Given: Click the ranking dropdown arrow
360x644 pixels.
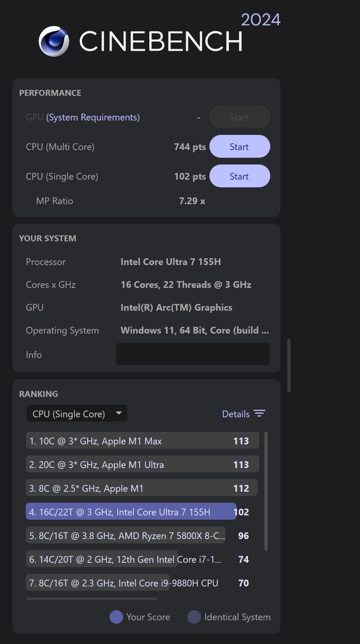Looking at the screenshot, I should 119,413.
